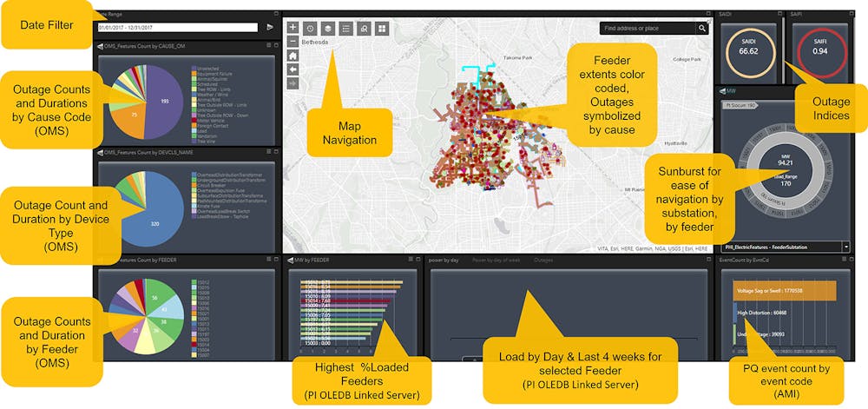Switch to Power by day of week tab
The height and width of the screenshot is (409, 868).
click(496, 260)
